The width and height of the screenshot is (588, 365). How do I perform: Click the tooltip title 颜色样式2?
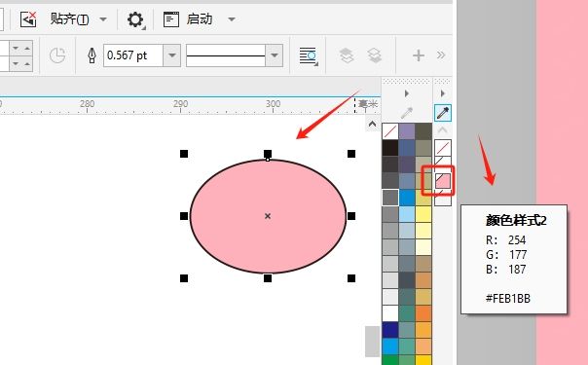click(516, 220)
